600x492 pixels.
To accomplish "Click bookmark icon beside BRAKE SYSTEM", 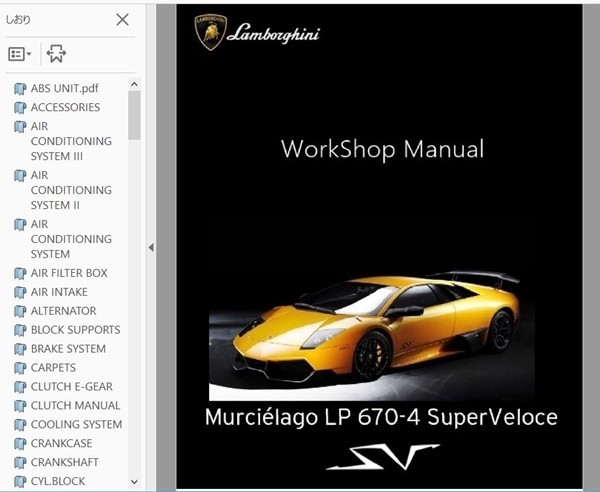I will pos(20,349).
